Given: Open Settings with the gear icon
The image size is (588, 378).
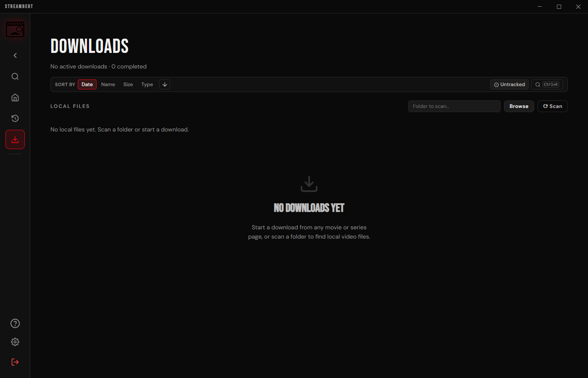Looking at the screenshot, I should click(x=15, y=342).
